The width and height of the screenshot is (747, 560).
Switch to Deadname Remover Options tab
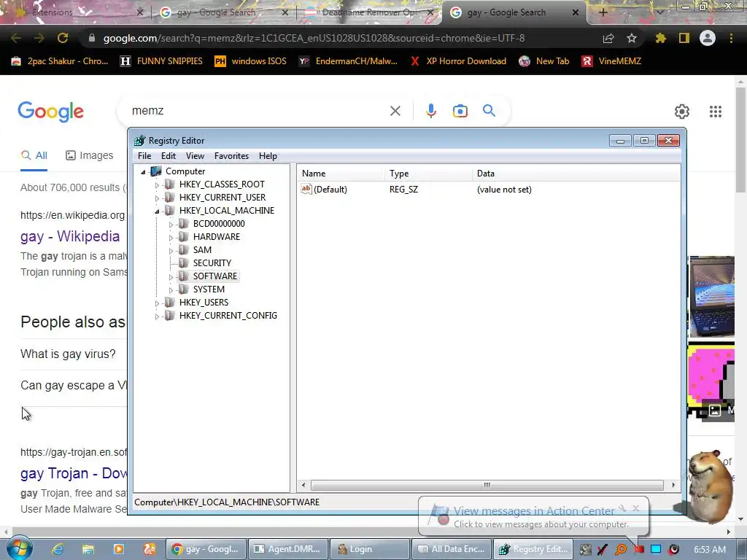[369, 12]
